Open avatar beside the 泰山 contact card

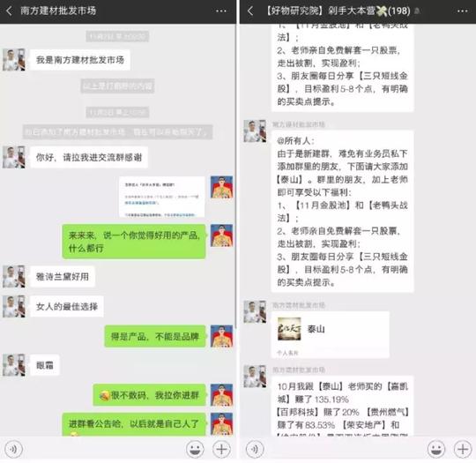255,311
